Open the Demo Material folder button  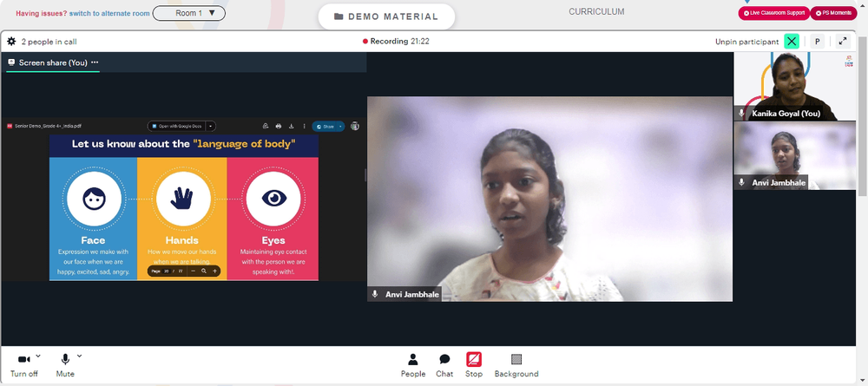click(x=386, y=16)
